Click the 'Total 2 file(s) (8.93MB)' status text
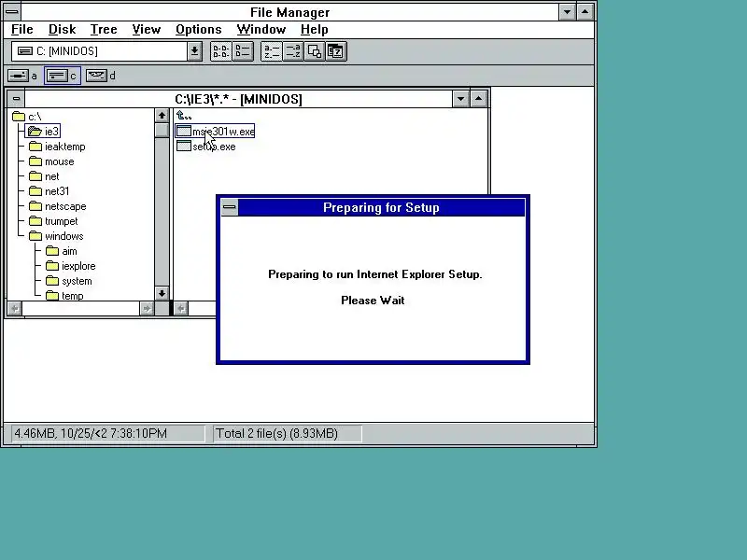Viewport: 747px width, 560px height. (x=276, y=433)
